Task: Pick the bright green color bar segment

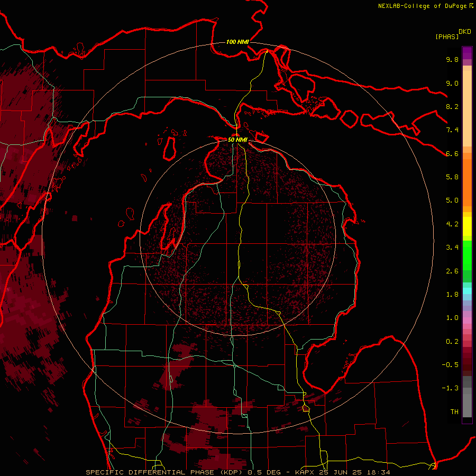Action: [x=467, y=255]
